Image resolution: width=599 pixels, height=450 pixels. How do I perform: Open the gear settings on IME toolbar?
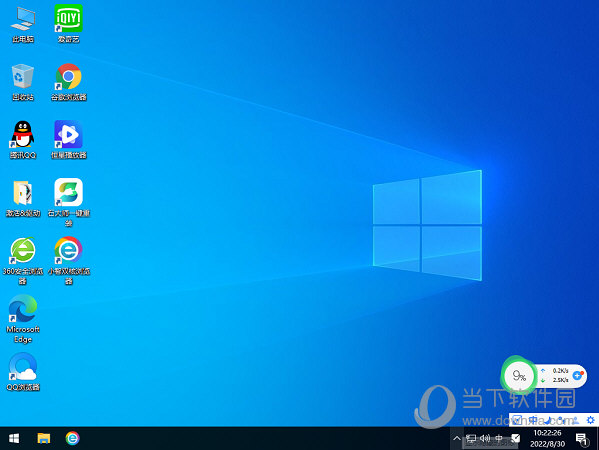tap(591, 420)
